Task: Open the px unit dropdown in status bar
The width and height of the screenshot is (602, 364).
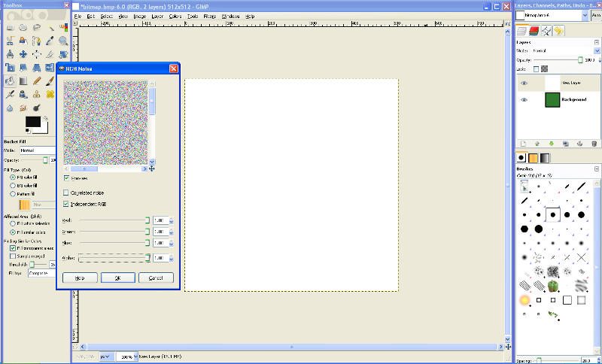Action: pos(107,356)
